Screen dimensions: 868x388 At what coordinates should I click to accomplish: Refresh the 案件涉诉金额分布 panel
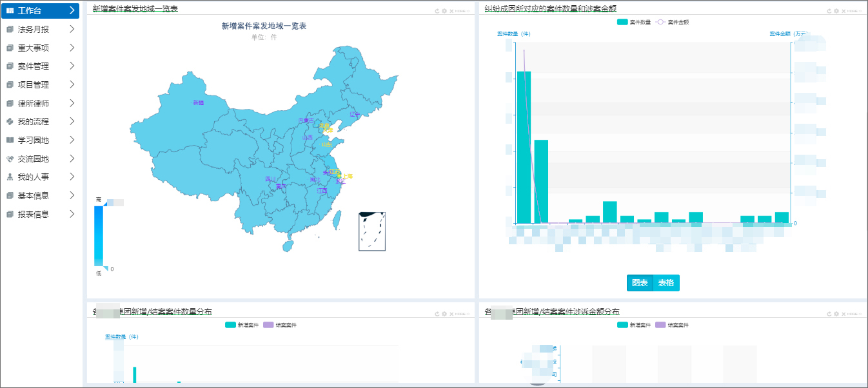pyautogui.click(x=829, y=314)
